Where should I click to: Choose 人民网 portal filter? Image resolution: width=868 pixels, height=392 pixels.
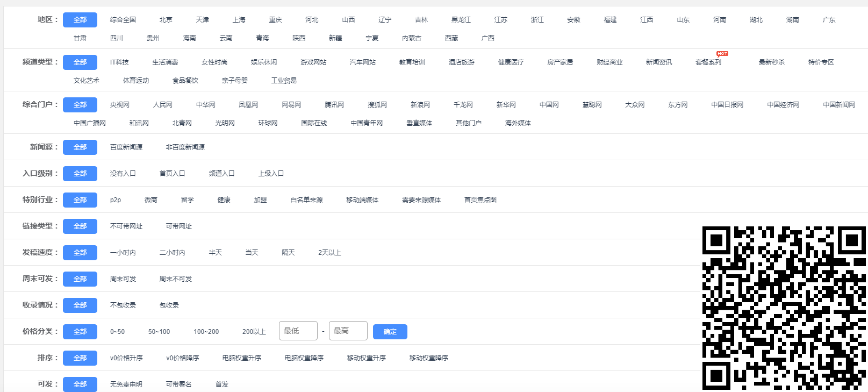point(163,105)
